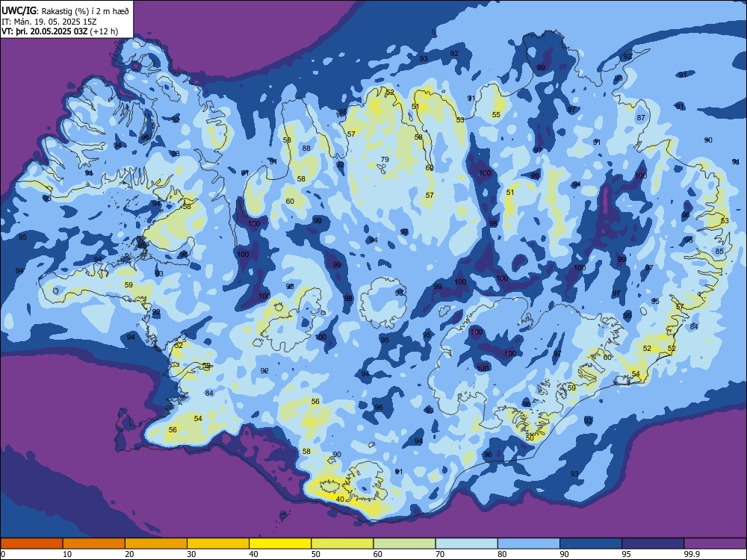Viewport: 747px width, 560px height.
Task: Click the 20–30 light orange legend swatch
Action: (x=156, y=544)
